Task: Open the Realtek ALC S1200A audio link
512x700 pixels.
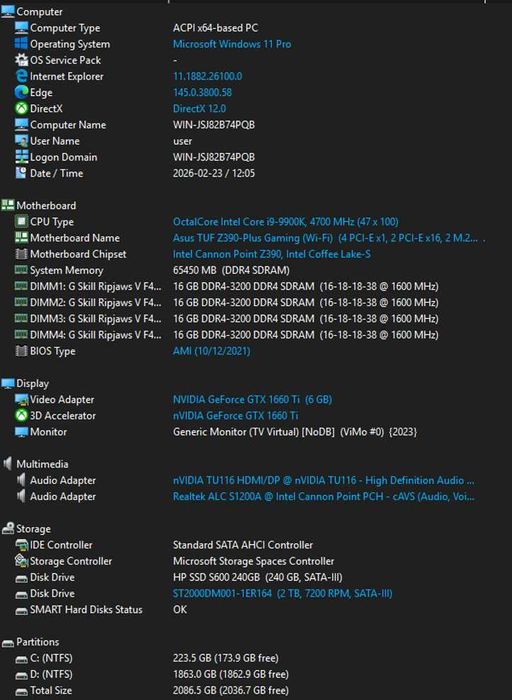Action: click(324, 496)
